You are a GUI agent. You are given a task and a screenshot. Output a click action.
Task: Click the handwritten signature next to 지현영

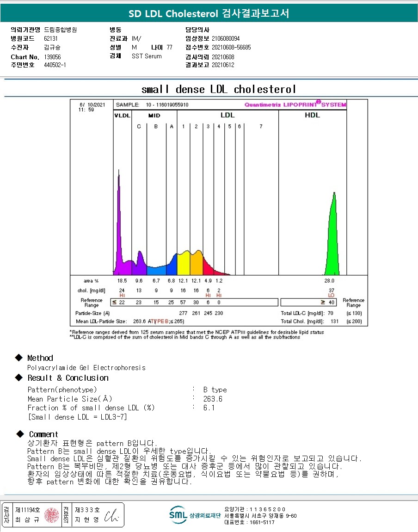pyautogui.click(x=111, y=515)
